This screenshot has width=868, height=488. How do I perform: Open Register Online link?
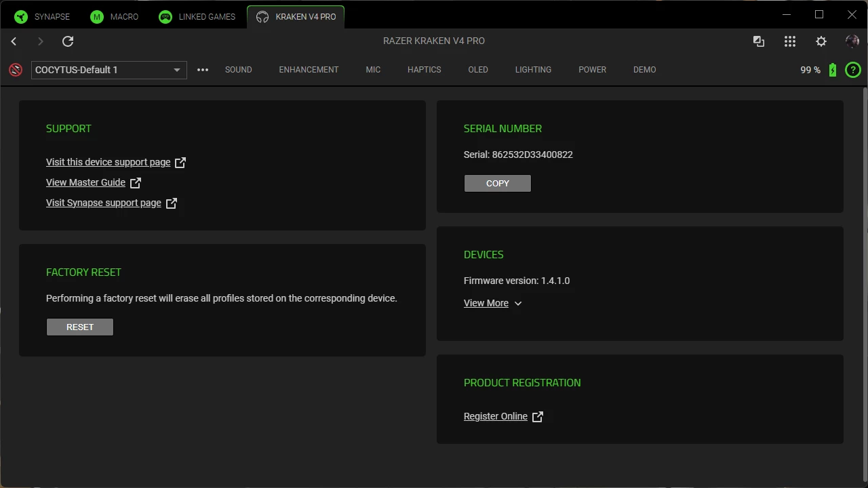[x=496, y=416]
